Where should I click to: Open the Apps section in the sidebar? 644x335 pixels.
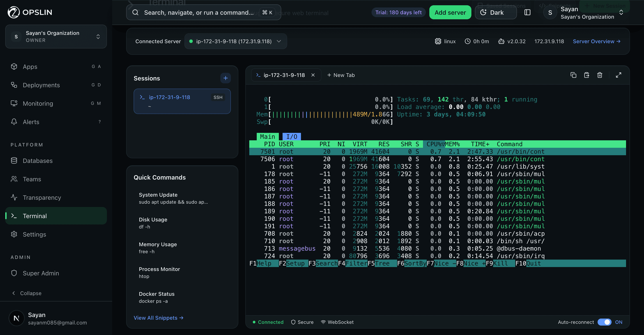pos(56,67)
